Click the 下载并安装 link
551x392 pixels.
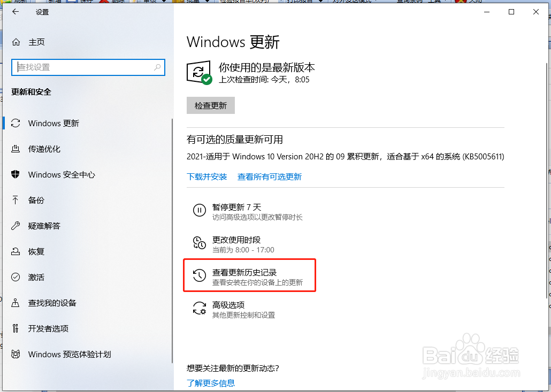tap(206, 176)
